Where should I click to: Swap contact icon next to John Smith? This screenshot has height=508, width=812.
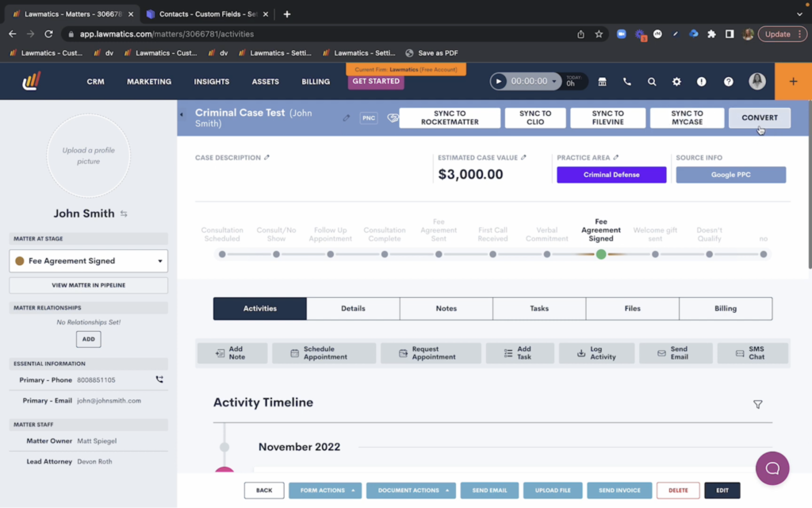coord(124,214)
